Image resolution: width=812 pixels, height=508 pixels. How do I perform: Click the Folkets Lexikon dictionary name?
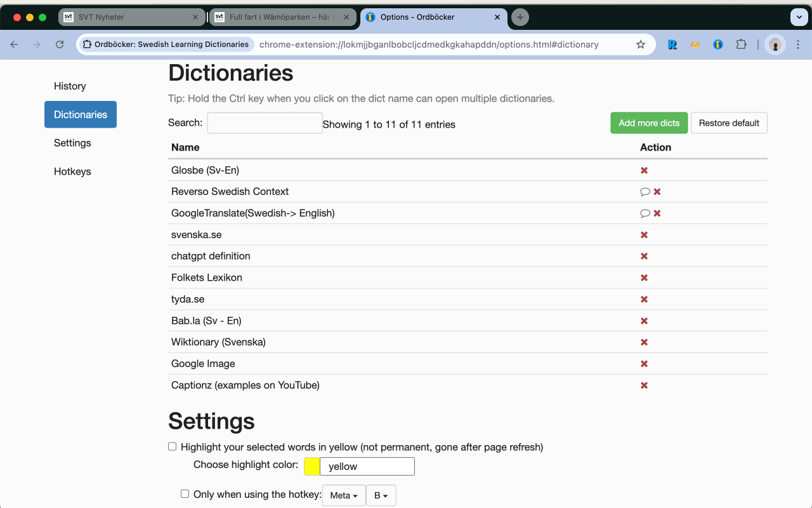tap(207, 277)
